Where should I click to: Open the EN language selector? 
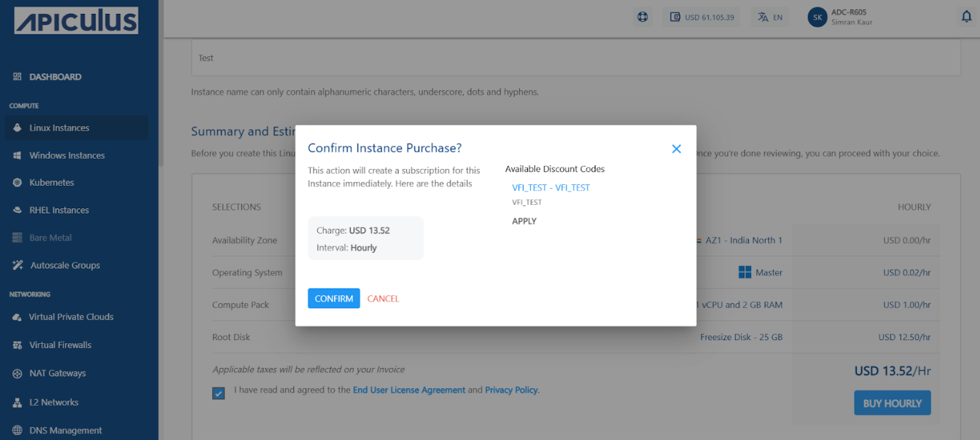pos(770,17)
